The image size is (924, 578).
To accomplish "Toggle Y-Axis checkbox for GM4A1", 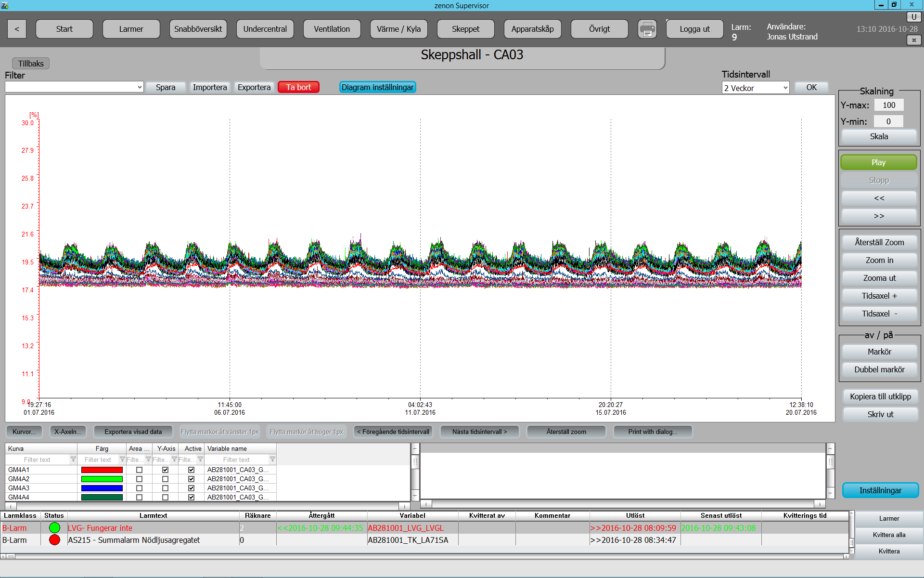I will click(165, 470).
